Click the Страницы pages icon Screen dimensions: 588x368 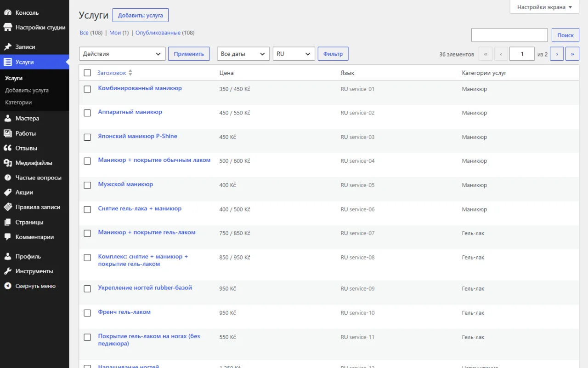pyautogui.click(x=7, y=222)
